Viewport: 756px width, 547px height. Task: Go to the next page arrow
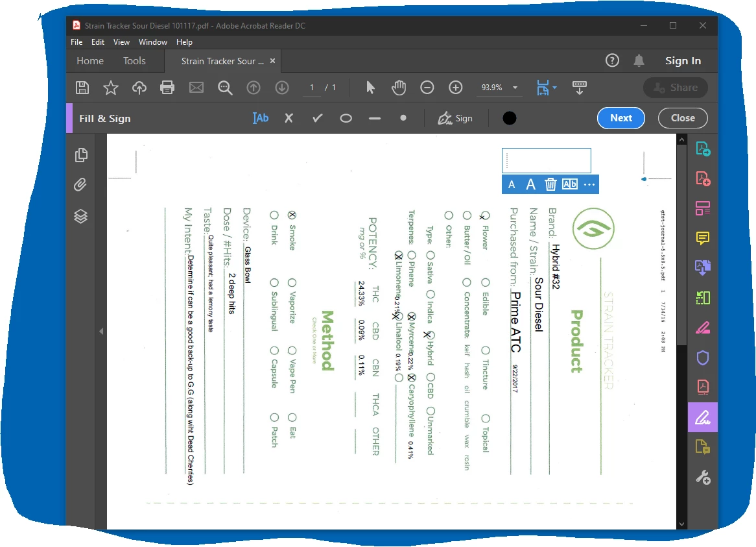(282, 88)
